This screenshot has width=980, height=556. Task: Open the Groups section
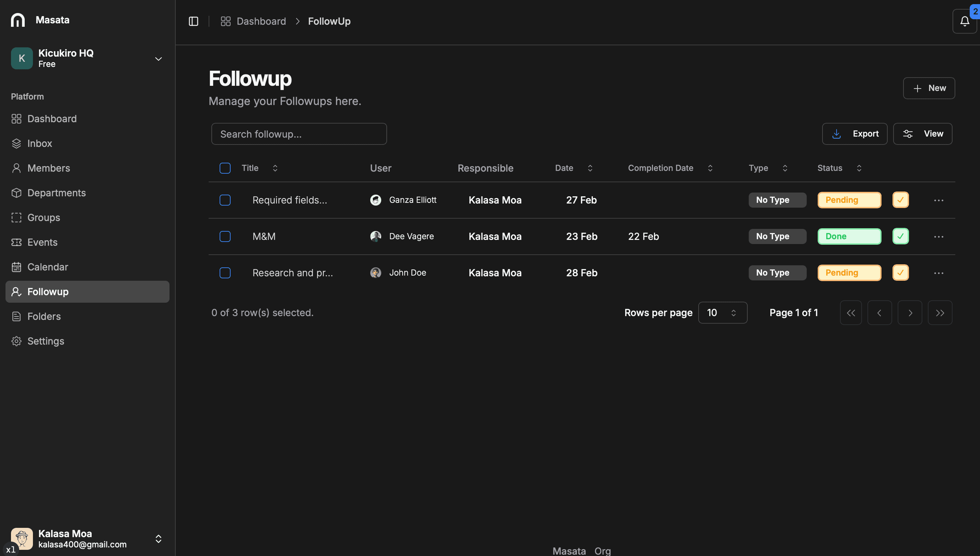(x=43, y=217)
